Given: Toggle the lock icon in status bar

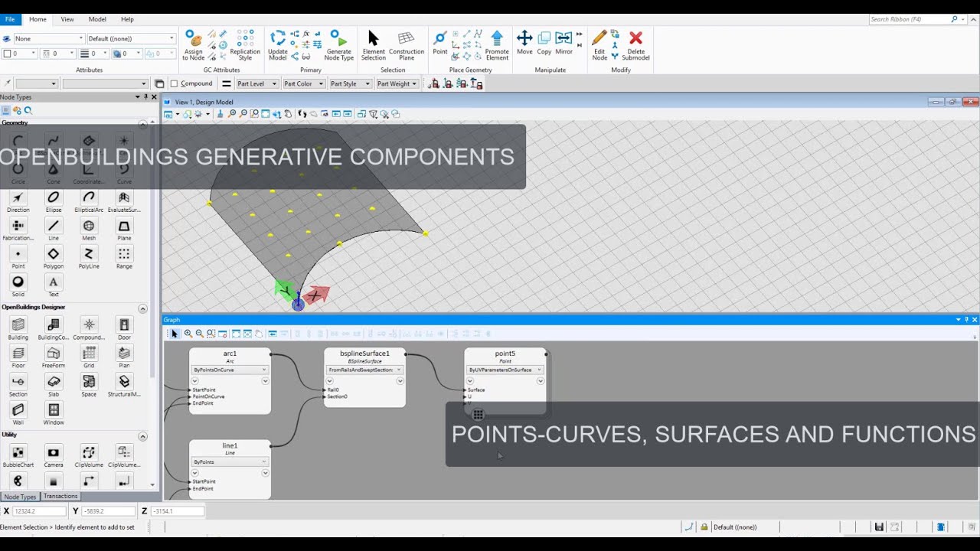Looking at the screenshot, I should pyautogui.click(x=704, y=527).
